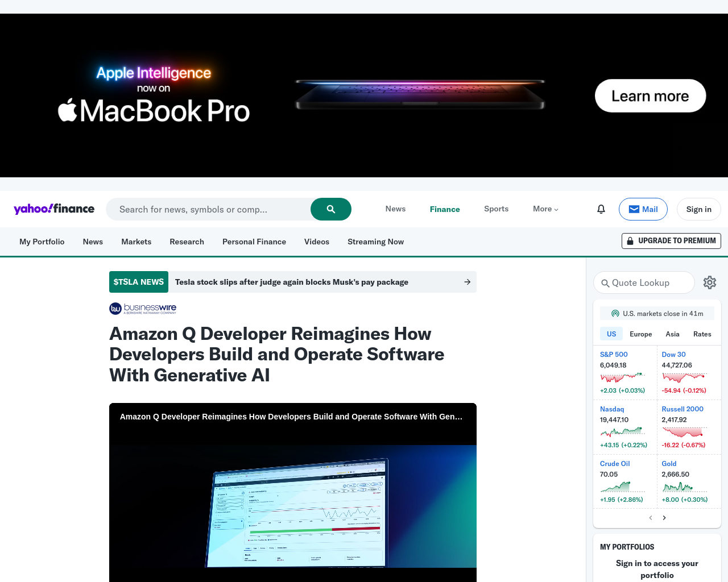The width and height of the screenshot is (728, 582).
Task: Go to next market carousel page arrow
Action: tap(664, 518)
